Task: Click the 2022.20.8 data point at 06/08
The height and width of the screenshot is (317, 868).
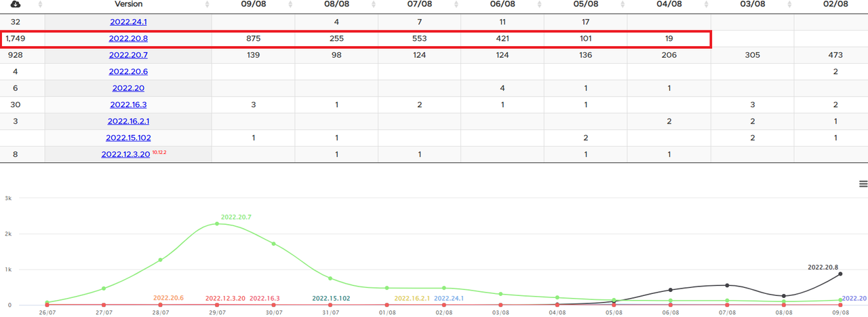Action: [671, 290]
